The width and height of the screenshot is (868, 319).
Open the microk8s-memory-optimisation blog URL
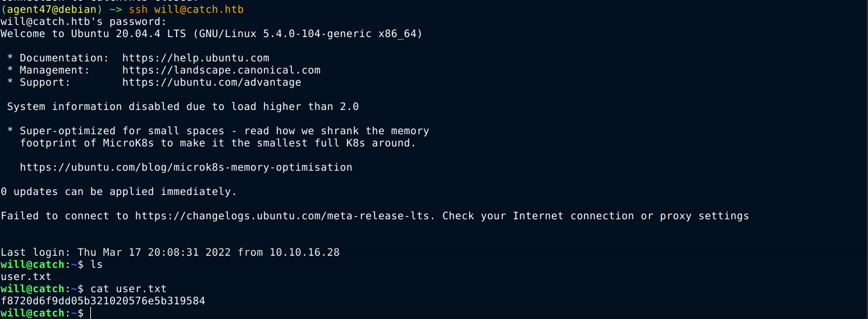[x=186, y=167]
